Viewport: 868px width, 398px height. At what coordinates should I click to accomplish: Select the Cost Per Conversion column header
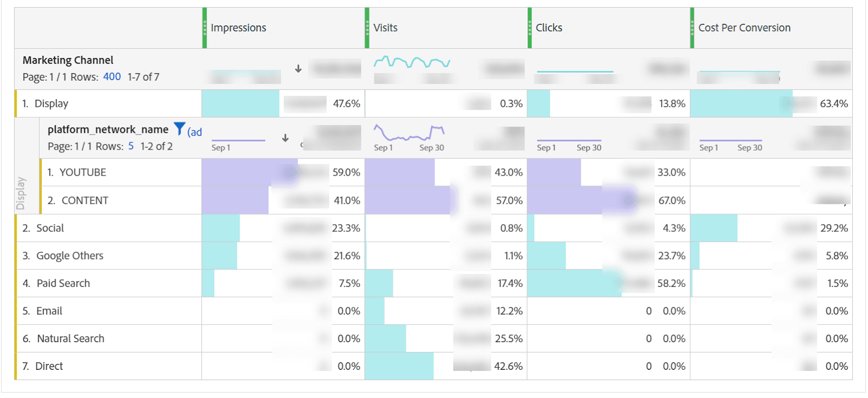[744, 27]
